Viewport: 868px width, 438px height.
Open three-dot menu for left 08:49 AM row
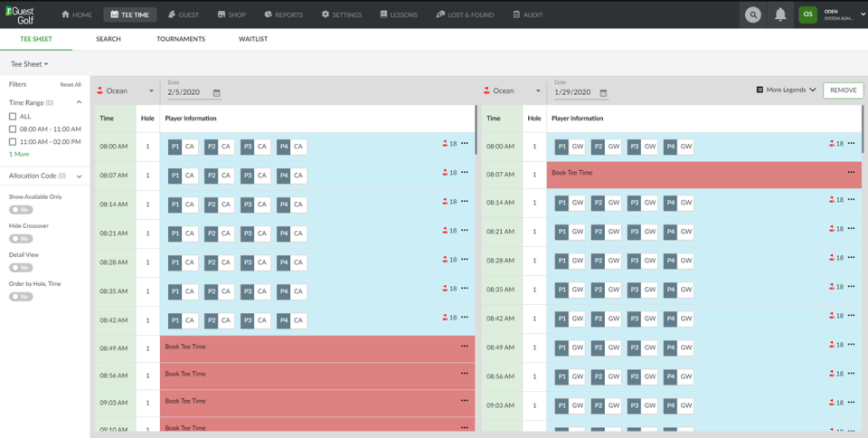465,346
